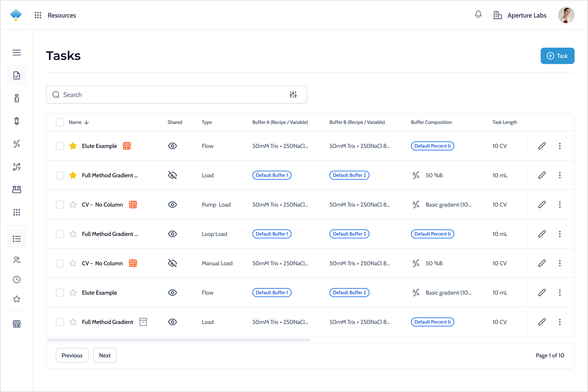Go to Next page
This screenshot has width=588, height=392.
[105, 356]
